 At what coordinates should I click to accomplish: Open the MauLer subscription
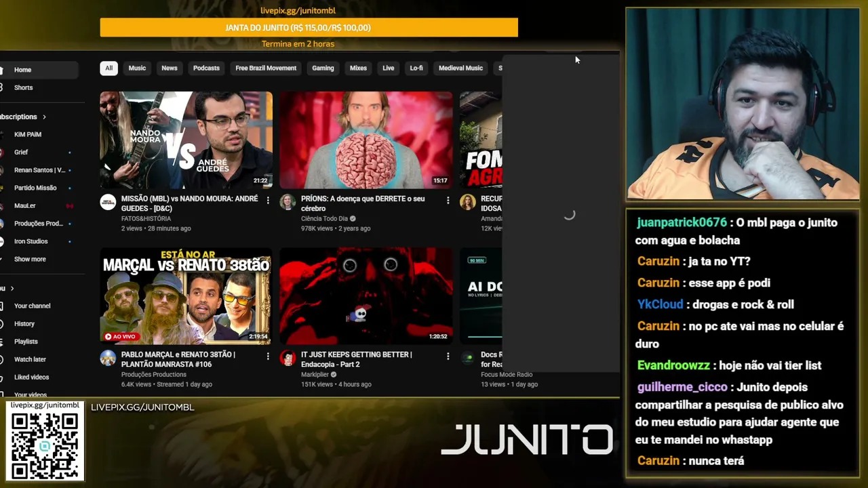click(x=38, y=205)
